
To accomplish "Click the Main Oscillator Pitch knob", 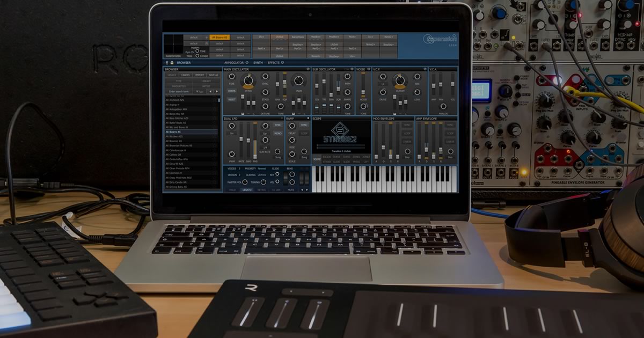I will (x=248, y=81).
